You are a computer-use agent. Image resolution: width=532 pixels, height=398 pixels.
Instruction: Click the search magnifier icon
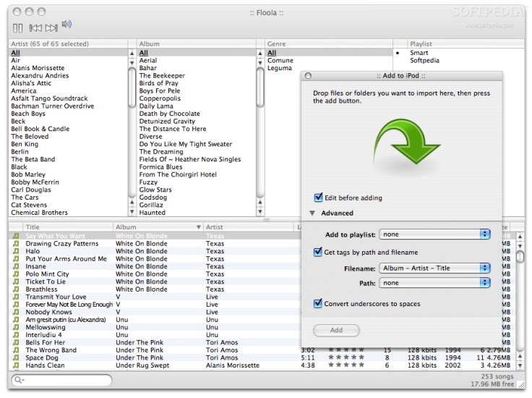[18, 380]
